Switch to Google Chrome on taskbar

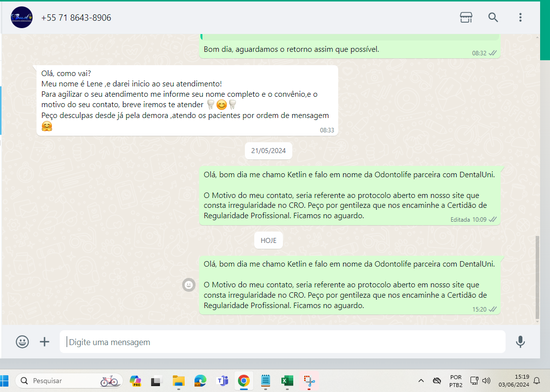tap(244, 381)
